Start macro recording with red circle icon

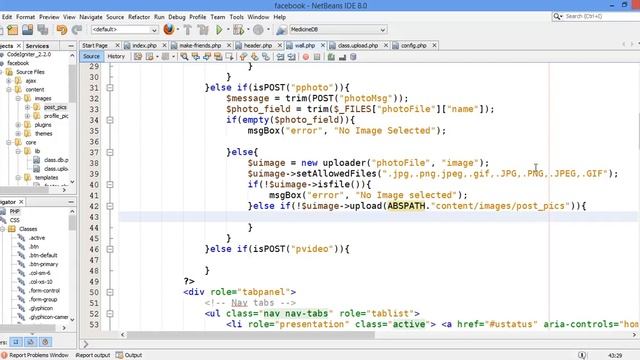pyautogui.click(x=306, y=57)
